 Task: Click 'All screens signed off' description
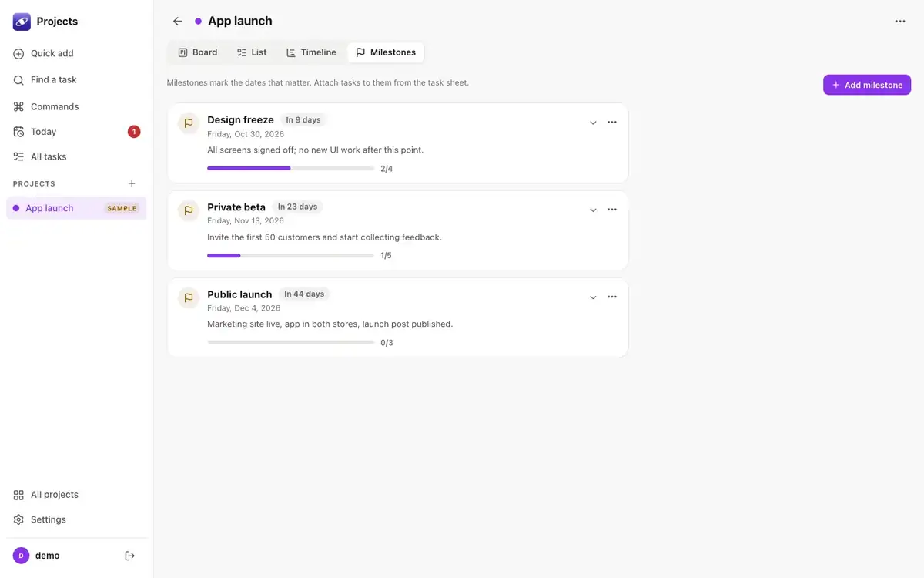(316, 150)
